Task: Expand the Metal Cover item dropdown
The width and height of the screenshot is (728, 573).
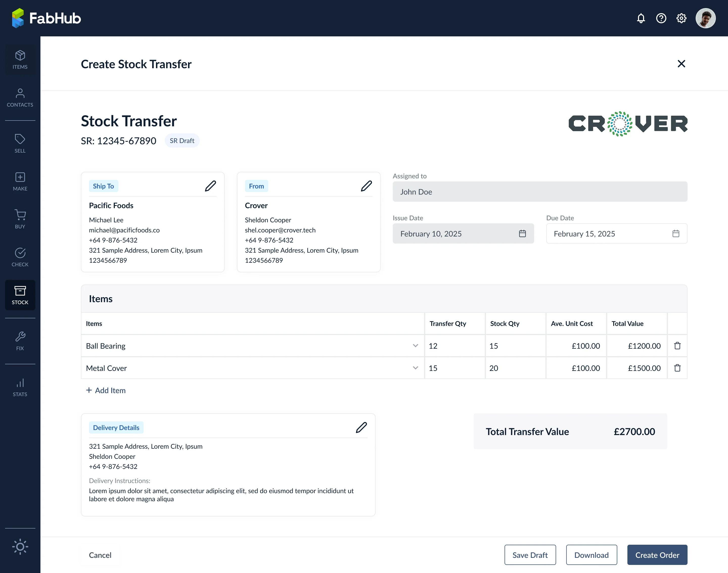Action: [415, 368]
